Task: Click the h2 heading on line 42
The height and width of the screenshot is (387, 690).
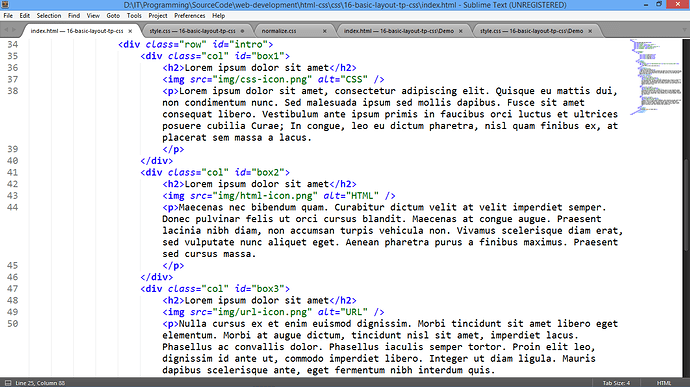Action: coord(260,184)
